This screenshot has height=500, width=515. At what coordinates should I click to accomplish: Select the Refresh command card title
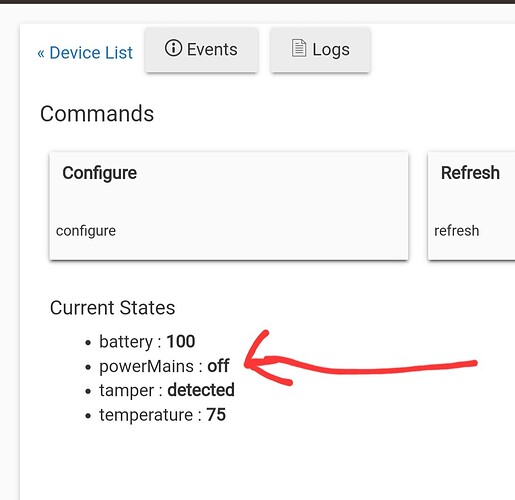pyautogui.click(x=470, y=173)
